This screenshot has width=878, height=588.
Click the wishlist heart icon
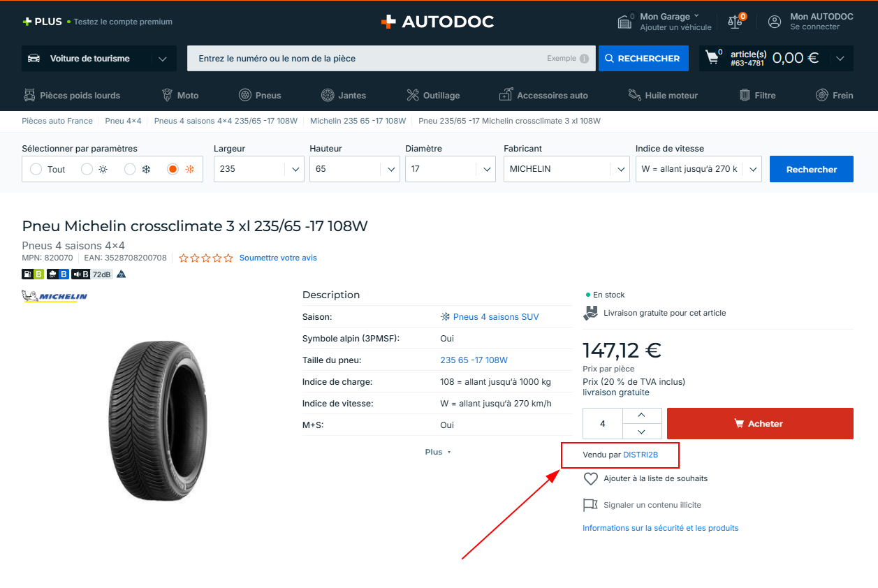point(591,478)
